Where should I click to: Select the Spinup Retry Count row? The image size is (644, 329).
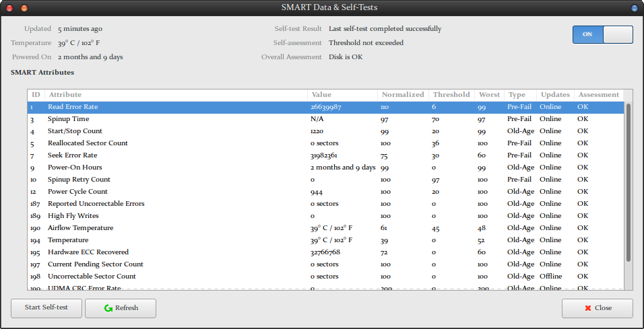325,180
